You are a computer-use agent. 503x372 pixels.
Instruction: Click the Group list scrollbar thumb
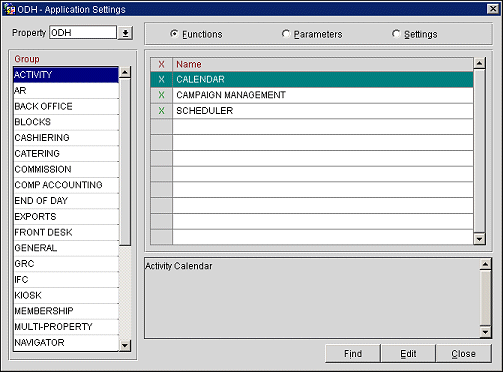tap(125, 162)
